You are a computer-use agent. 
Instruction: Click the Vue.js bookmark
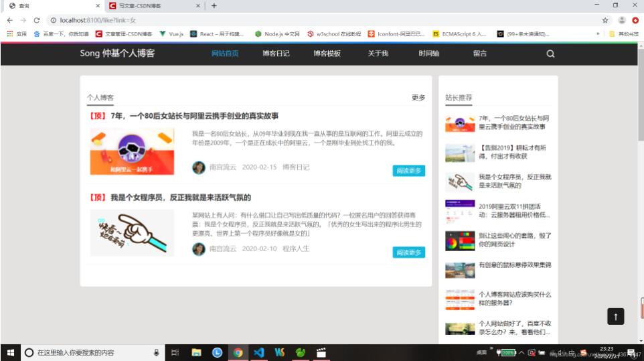[171, 33]
